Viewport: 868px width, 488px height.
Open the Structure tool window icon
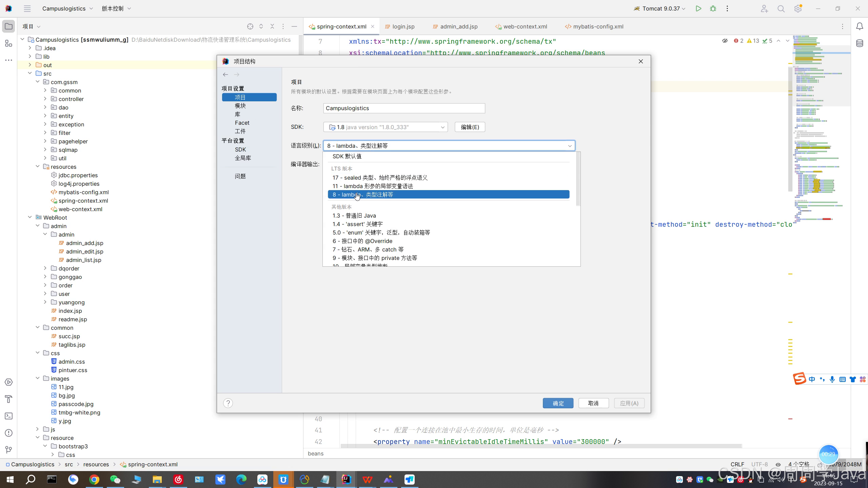pos(9,43)
